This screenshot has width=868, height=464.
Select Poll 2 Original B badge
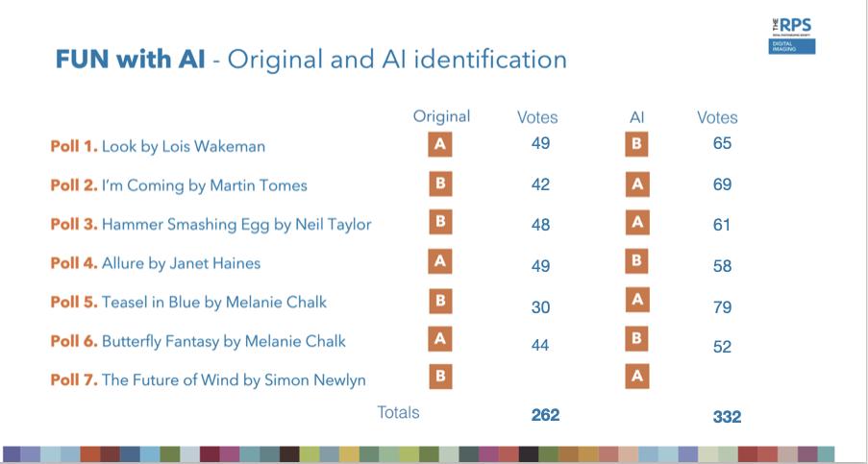click(x=440, y=183)
